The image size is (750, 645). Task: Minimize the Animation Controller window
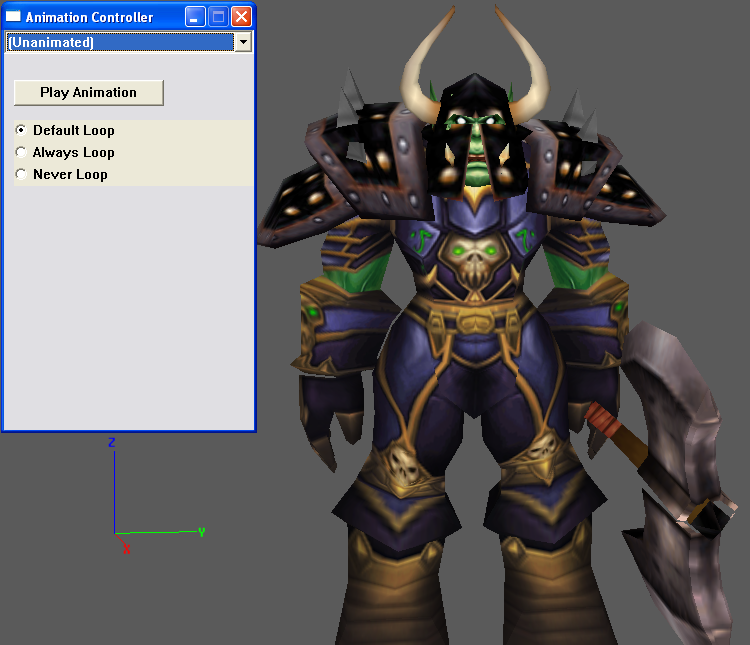195,17
